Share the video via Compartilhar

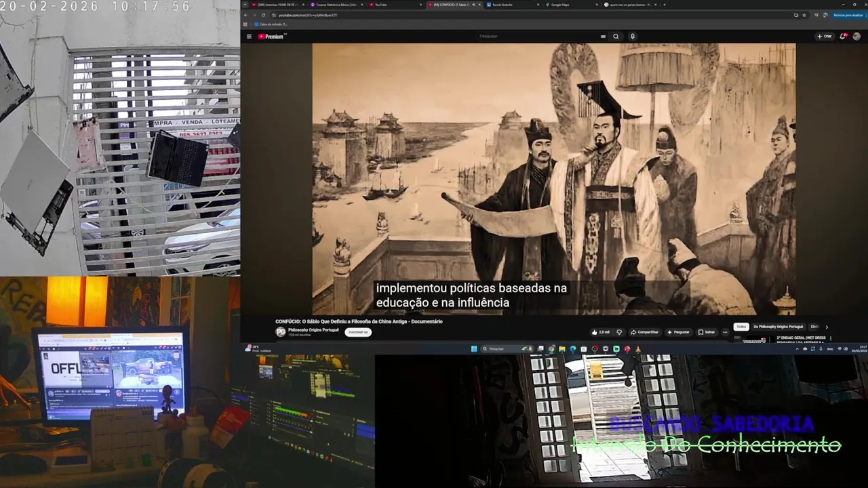coord(644,332)
